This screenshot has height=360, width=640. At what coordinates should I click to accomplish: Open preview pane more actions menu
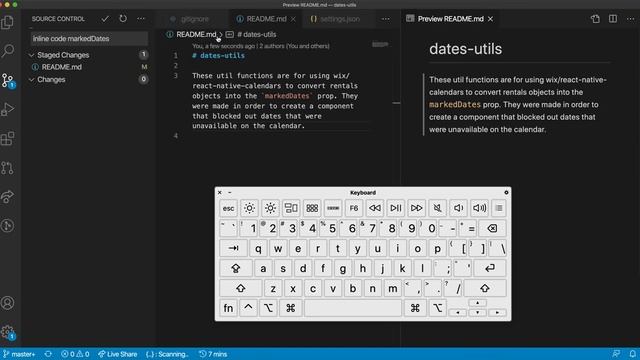click(x=631, y=19)
